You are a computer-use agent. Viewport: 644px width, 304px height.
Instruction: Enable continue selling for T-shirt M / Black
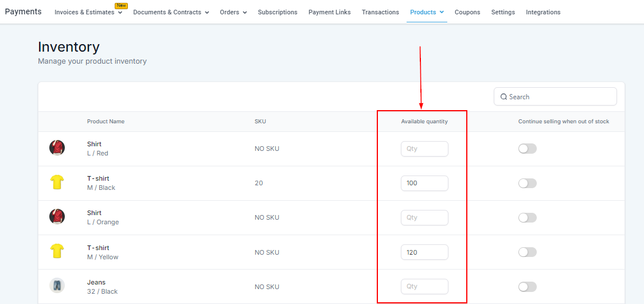coord(528,183)
